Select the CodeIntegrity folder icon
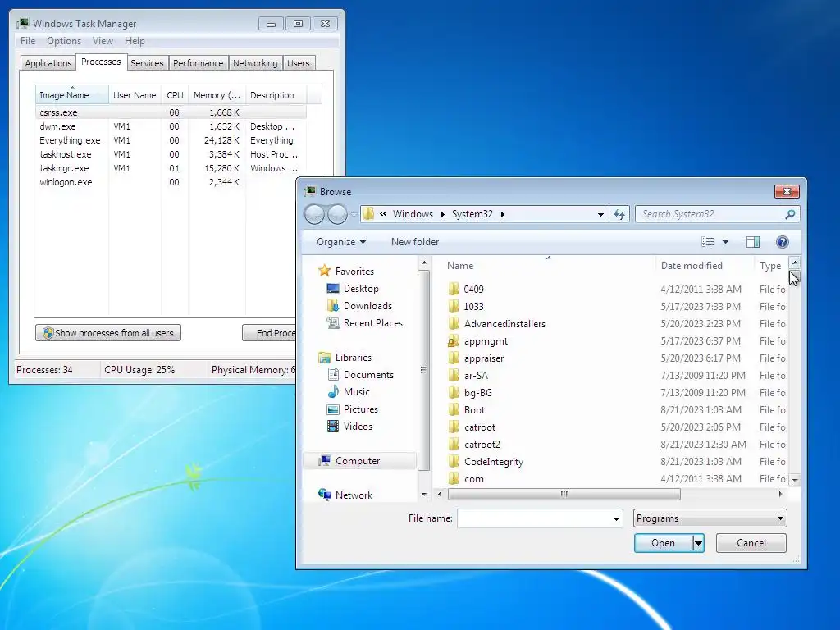840x630 pixels. point(454,462)
